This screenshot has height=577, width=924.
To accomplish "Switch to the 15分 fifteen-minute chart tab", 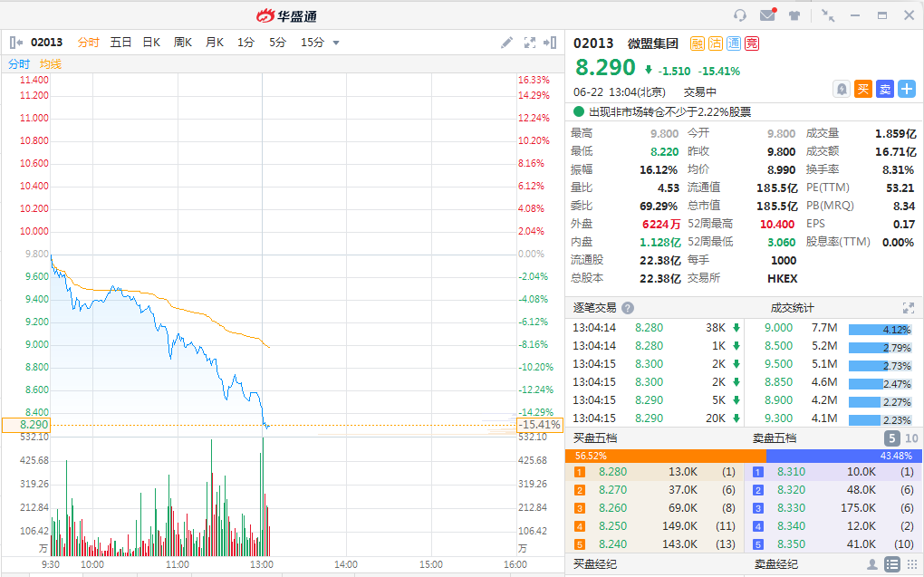I will click(313, 43).
